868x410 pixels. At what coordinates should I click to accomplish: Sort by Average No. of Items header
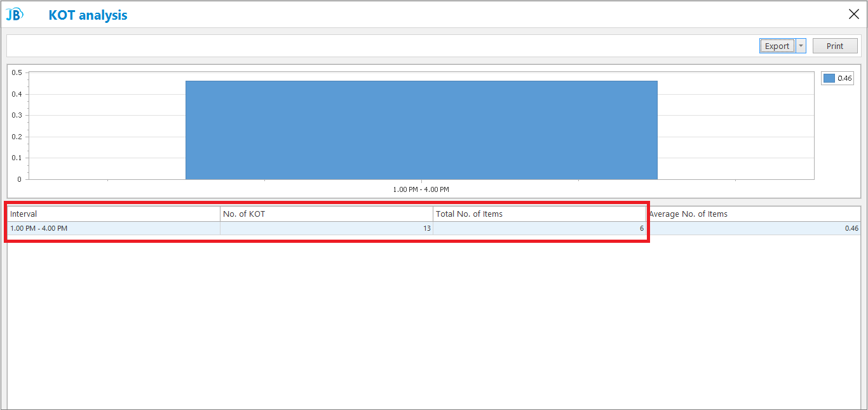click(x=754, y=214)
